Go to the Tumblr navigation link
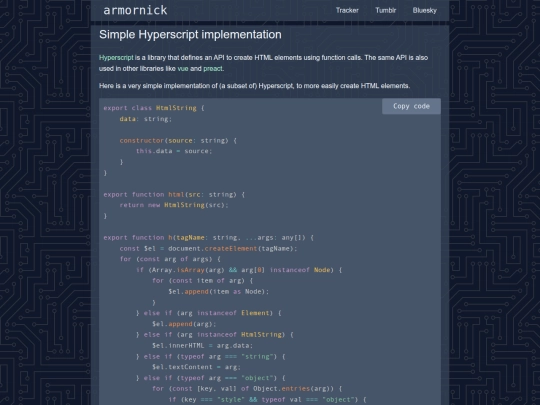 point(385,10)
